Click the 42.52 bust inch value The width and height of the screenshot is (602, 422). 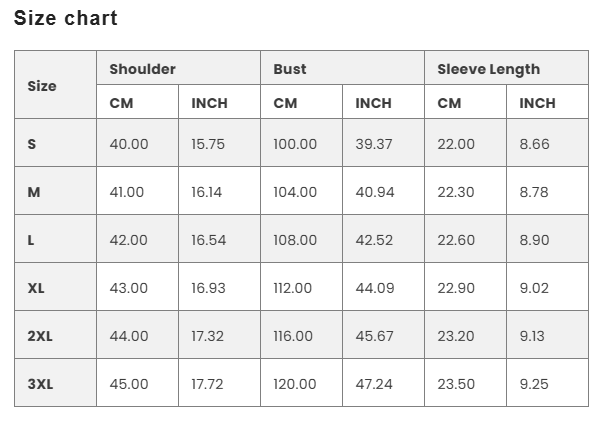coord(374,240)
